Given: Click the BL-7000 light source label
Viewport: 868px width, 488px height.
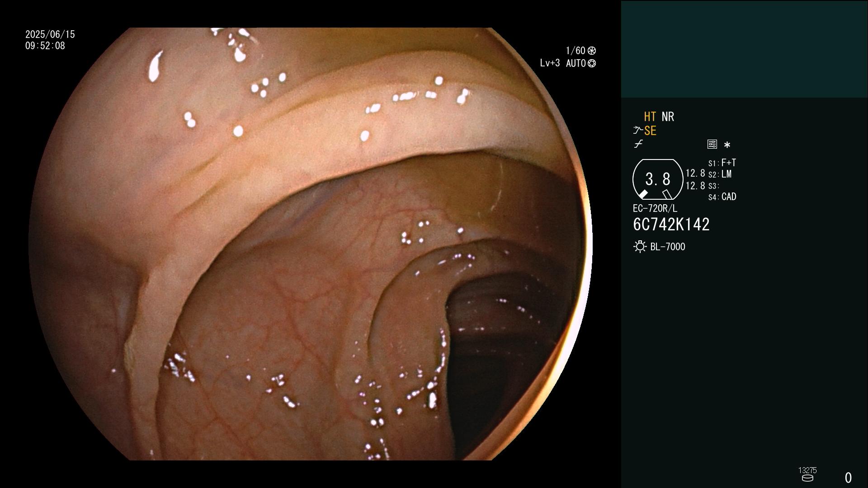Looking at the screenshot, I should pos(668,247).
